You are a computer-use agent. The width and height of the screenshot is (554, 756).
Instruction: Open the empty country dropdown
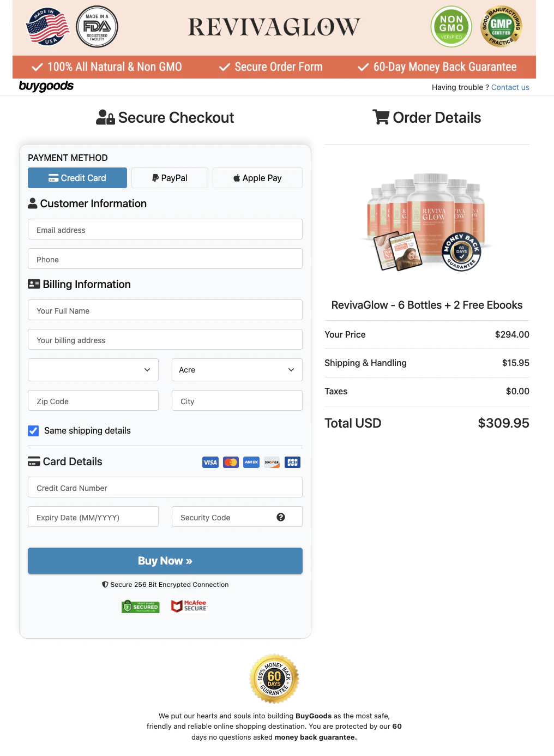tap(93, 370)
